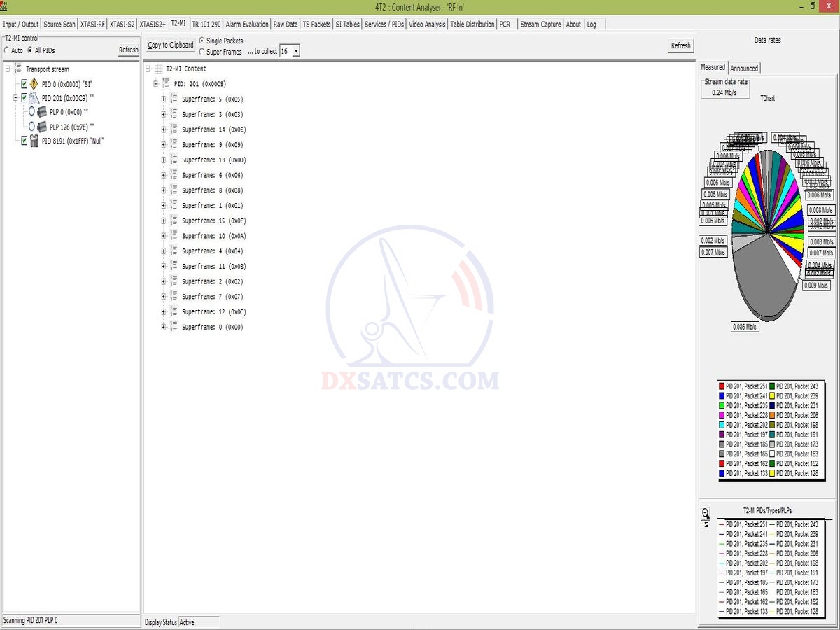This screenshot has width=840, height=630.
Task: Click the red Packet 251 legend swatch
Action: [x=721, y=386]
